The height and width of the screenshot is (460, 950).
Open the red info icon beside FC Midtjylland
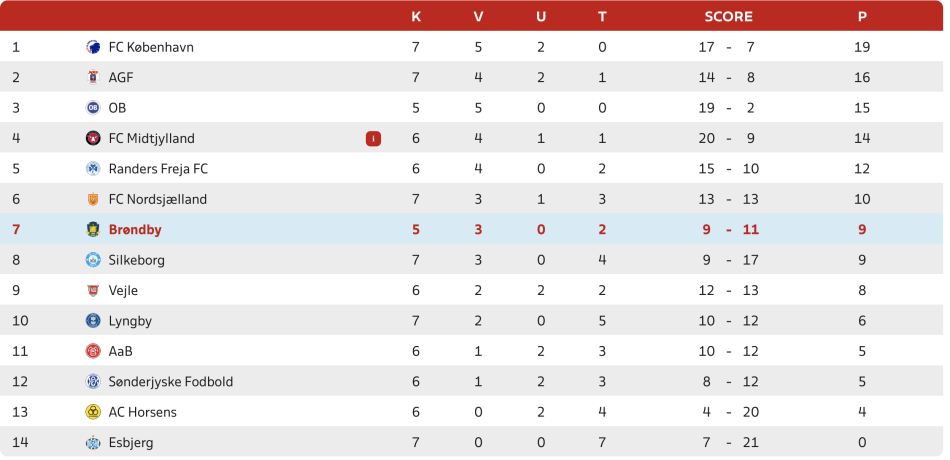pyautogui.click(x=373, y=139)
